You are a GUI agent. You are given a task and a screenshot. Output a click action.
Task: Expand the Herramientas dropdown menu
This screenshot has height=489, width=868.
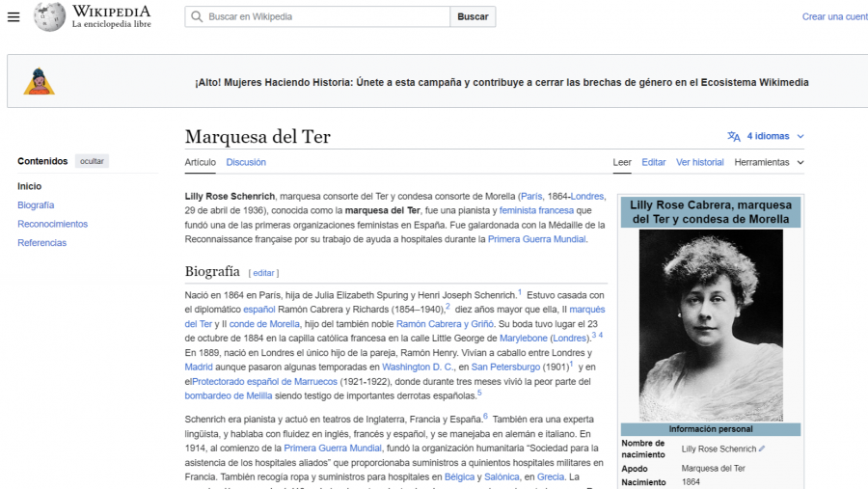(769, 162)
